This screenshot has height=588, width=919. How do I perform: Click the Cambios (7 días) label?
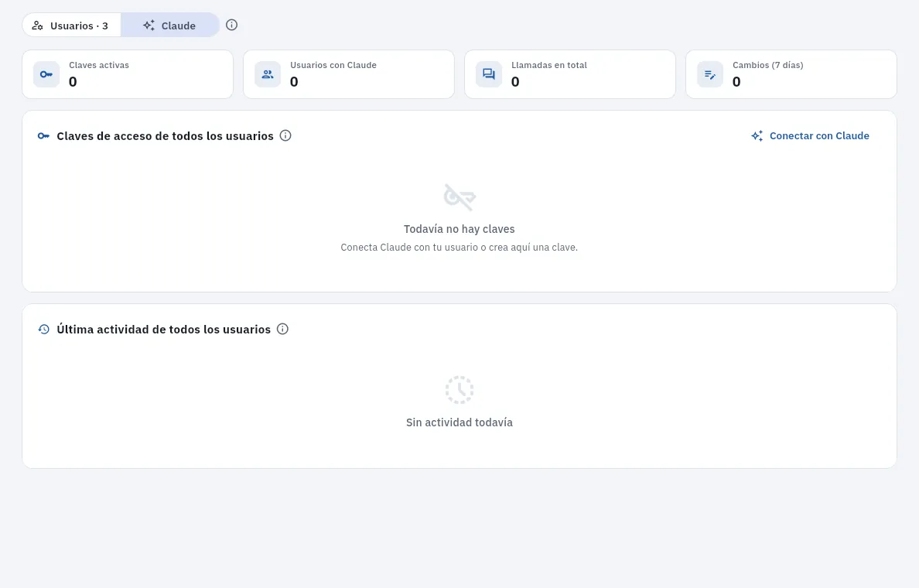[x=768, y=65]
